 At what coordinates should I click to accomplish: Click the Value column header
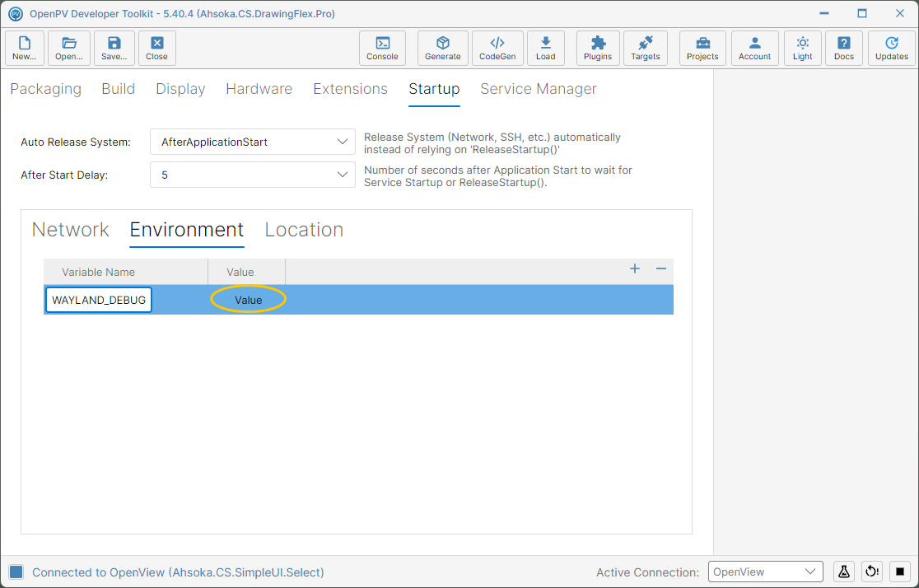[x=247, y=272]
